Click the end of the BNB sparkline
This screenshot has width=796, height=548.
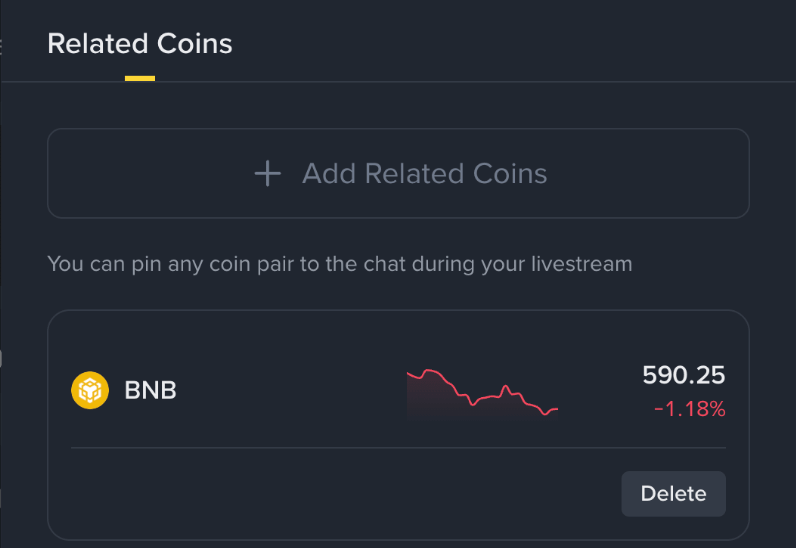(556, 408)
